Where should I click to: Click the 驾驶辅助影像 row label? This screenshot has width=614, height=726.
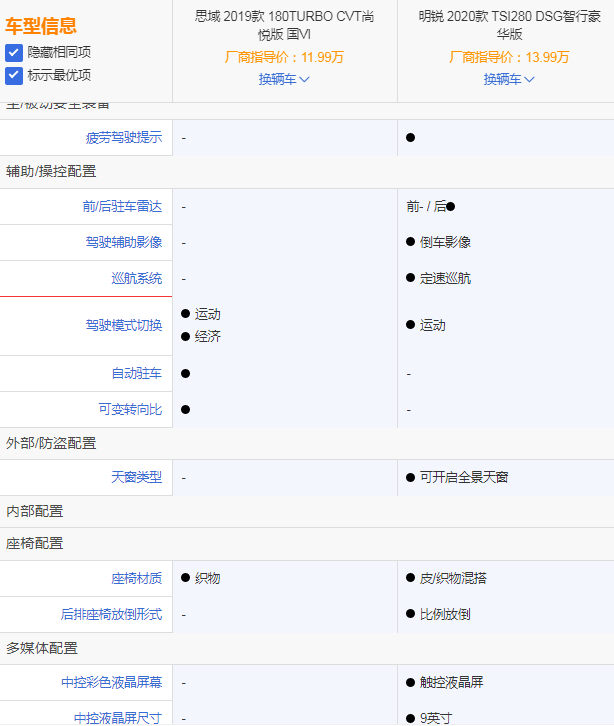[x=123, y=242]
